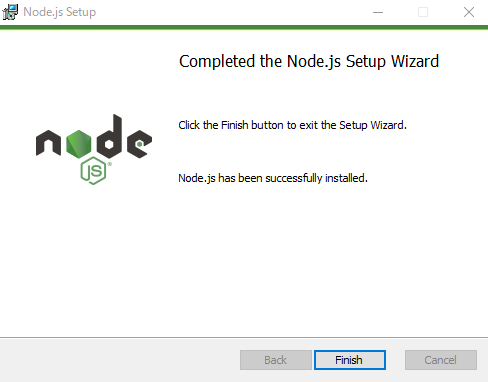Viewport: 488px width, 382px height.
Task: Click the Completed the Node.js Setup Wizard heading
Action: tap(309, 62)
